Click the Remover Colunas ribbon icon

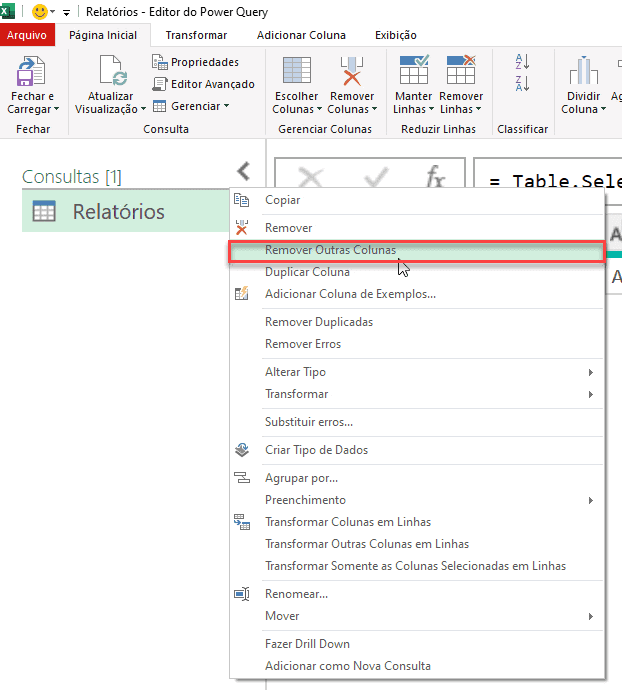[x=352, y=70]
